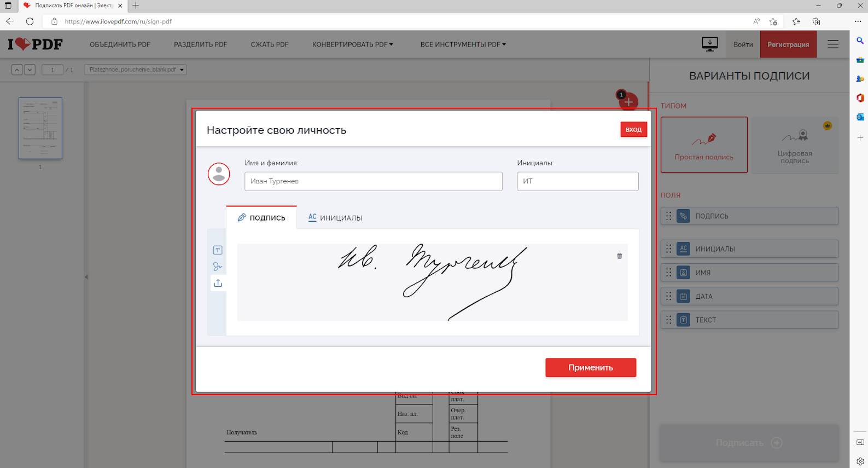
Task: Click the Имя и фамилия input field
Action: click(374, 181)
